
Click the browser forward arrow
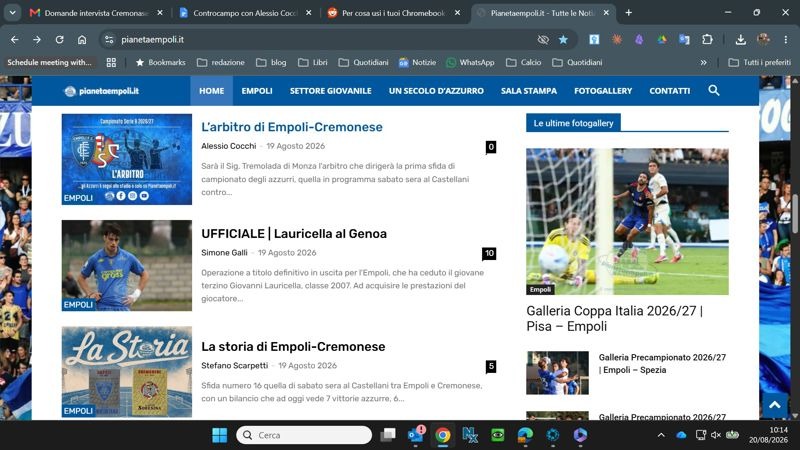click(37, 39)
